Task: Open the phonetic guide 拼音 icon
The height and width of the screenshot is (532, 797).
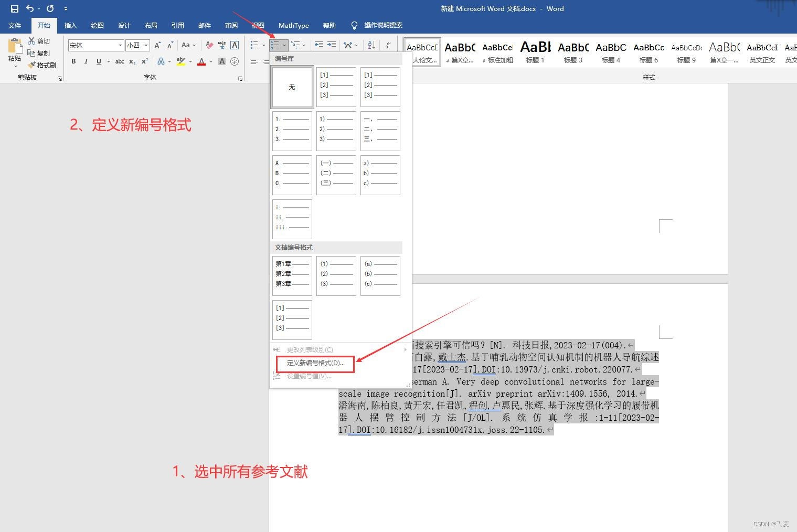Action: pos(222,45)
